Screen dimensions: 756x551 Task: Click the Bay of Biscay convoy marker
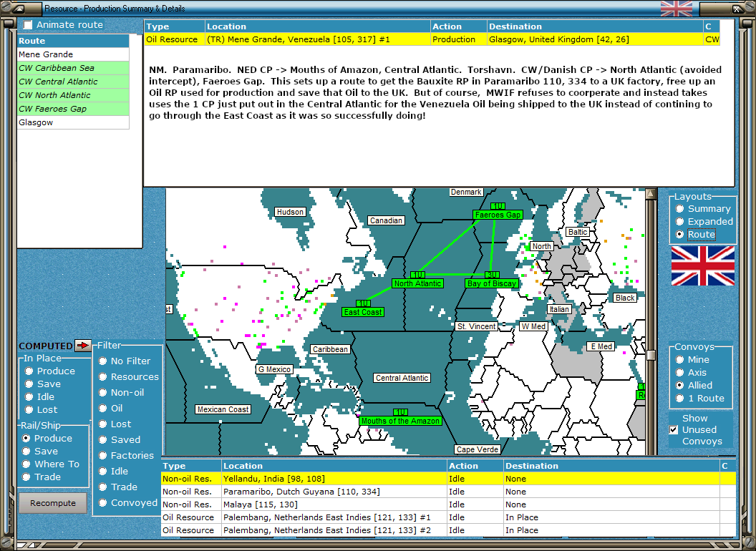pyautogui.click(x=492, y=283)
